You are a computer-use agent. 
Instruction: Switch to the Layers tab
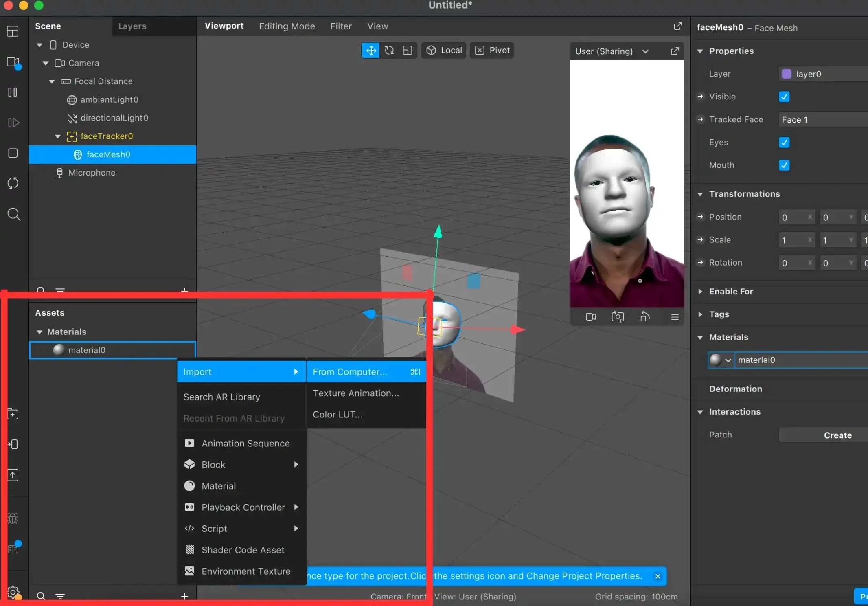coord(132,26)
